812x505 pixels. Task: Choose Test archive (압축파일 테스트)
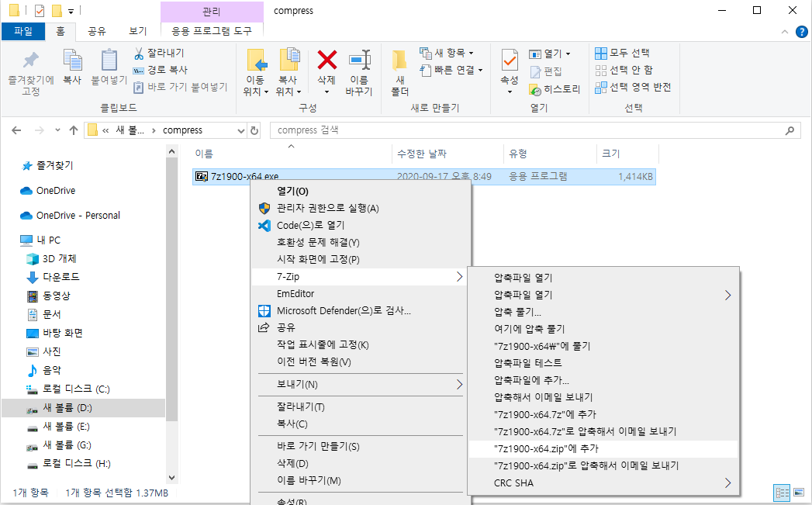[603, 363]
